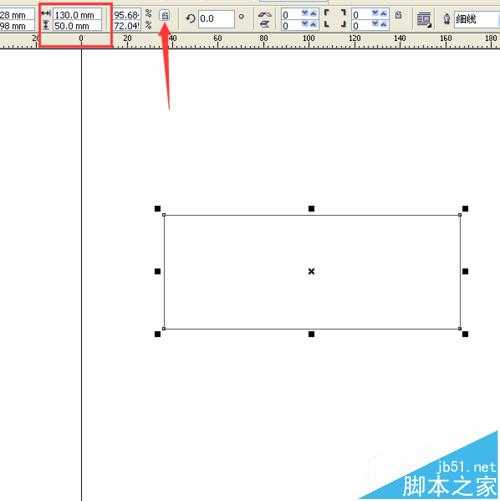500x501 pixels.
Task: Click the outline pen icon beside the outline width box
Action: tap(447, 19)
